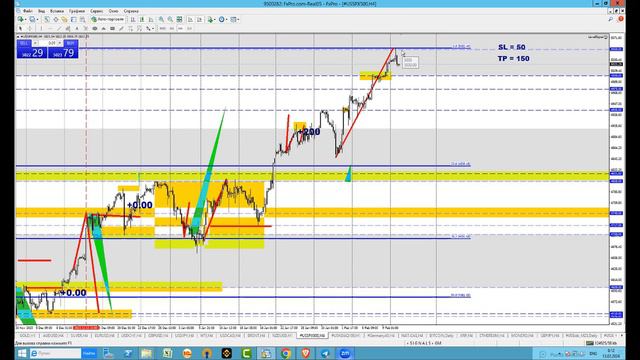Open the Сервис menu
Screen dimensions: 640x360
[x=96, y=11]
